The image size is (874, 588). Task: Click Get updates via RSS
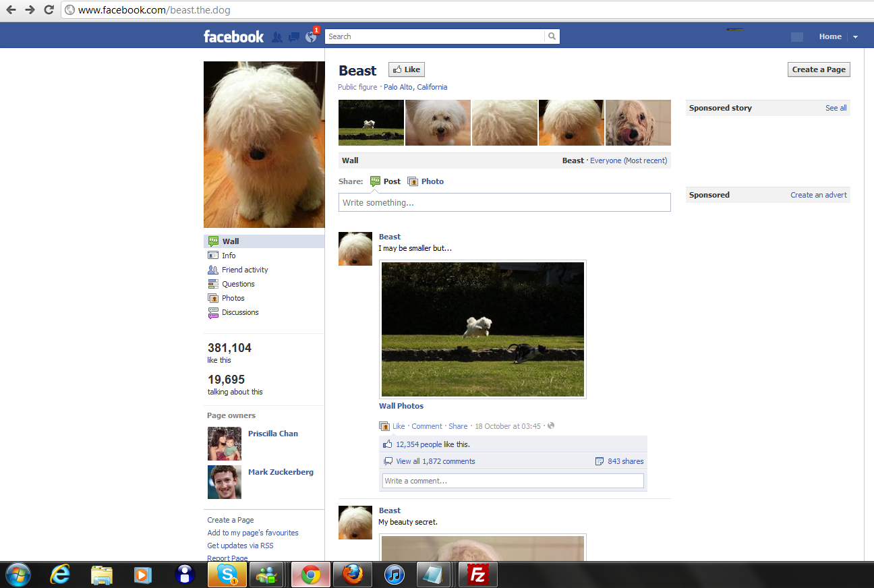tap(240, 546)
